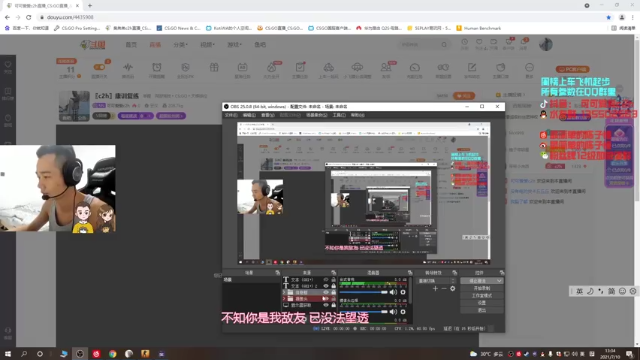This screenshot has height=360, width=640.
Task: Adjust the second mixer channel volume slider
Action: tap(363, 312)
